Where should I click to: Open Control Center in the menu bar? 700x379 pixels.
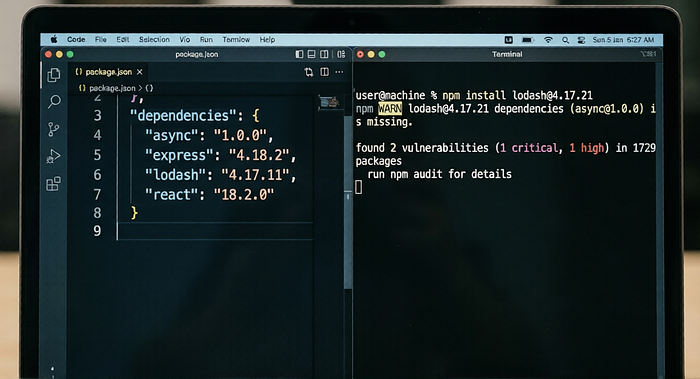(x=581, y=40)
